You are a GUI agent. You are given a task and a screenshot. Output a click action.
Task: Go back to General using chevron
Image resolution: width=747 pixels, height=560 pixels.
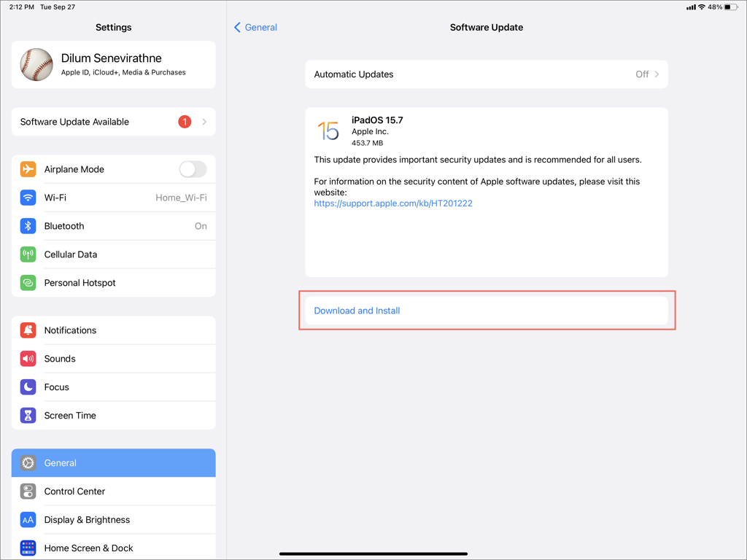click(x=238, y=28)
